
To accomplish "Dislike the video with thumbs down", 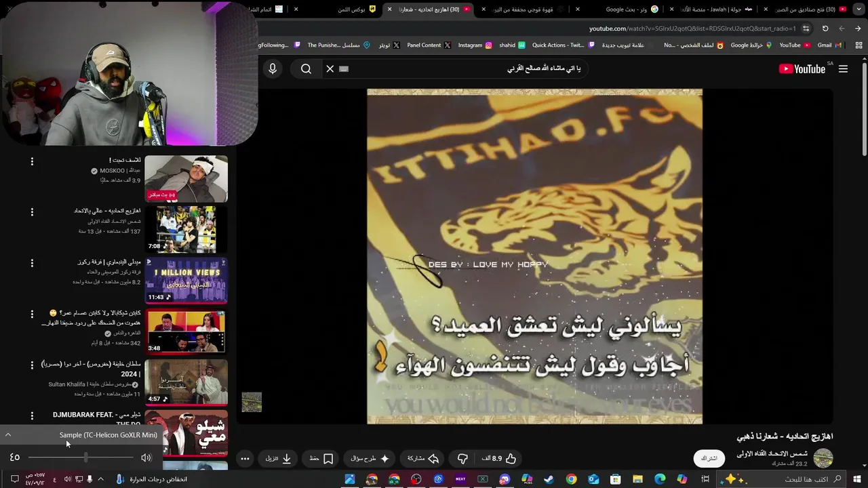I will click(x=463, y=459).
